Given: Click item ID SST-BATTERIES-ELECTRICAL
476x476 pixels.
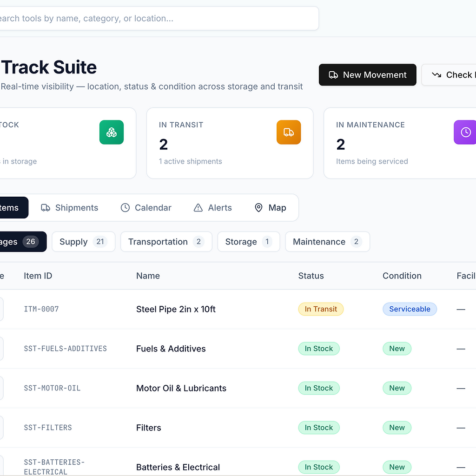Looking at the screenshot, I should 54,467.
